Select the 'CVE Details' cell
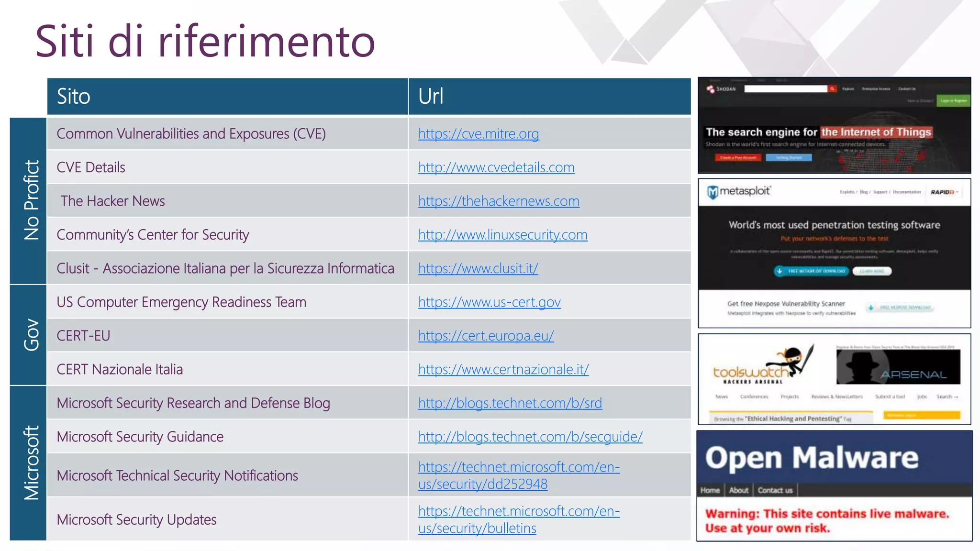 228,167
